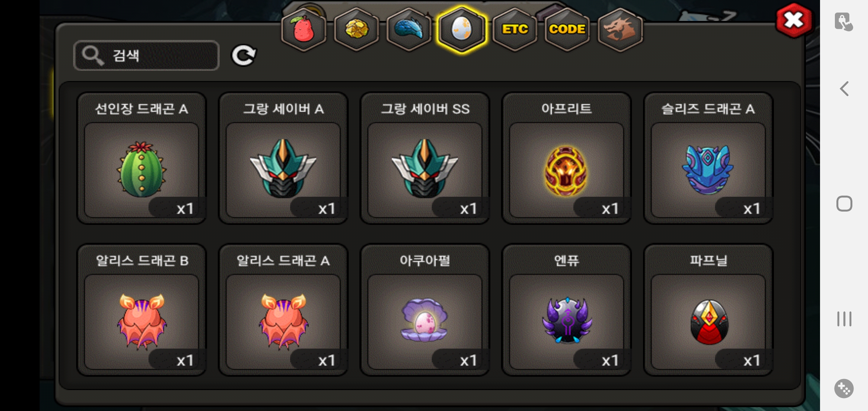
Task: Select the spotted egg category tab
Action: (x=461, y=30)
